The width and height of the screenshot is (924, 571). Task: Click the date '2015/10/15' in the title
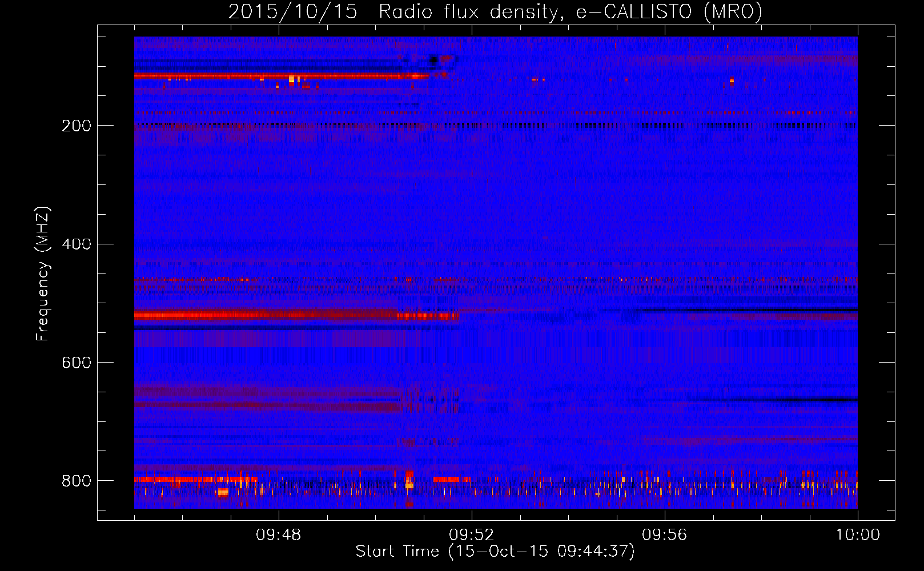[x=293, y=11]
